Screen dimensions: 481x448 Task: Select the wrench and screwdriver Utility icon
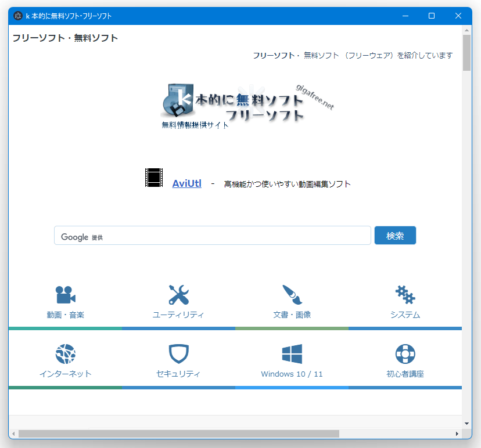[x=178, y=295]
